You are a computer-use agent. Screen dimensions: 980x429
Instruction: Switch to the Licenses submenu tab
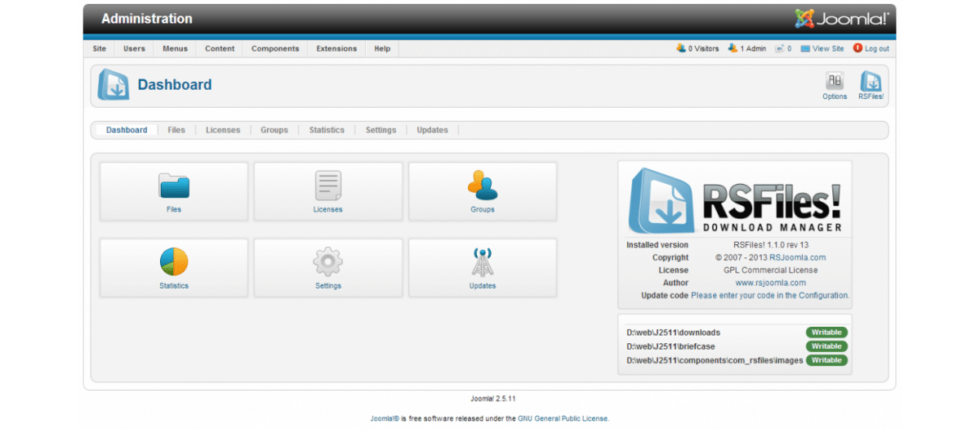(x=223, y=130)
